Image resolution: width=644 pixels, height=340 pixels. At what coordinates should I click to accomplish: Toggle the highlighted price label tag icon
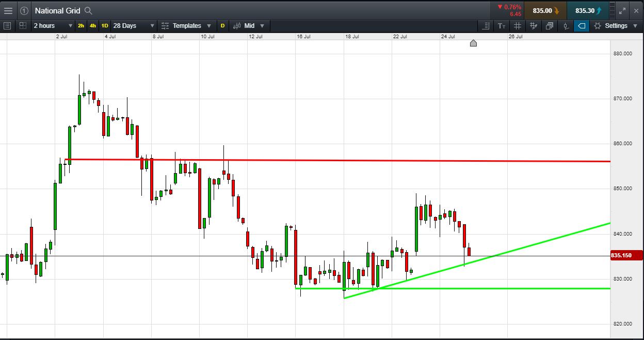point(582,25)
